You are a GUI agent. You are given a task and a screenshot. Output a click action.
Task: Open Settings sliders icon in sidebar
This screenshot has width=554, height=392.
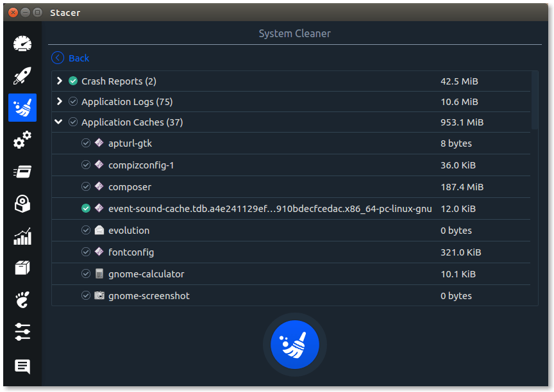point(22,332)
